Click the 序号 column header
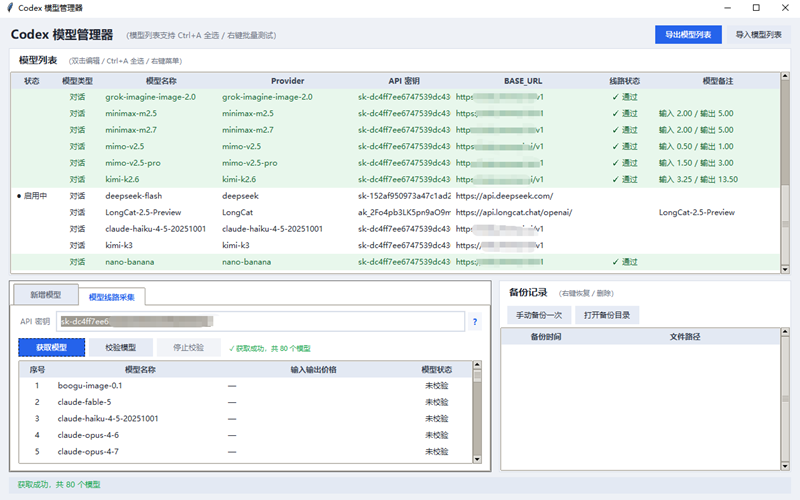 (x=37, y=369)
